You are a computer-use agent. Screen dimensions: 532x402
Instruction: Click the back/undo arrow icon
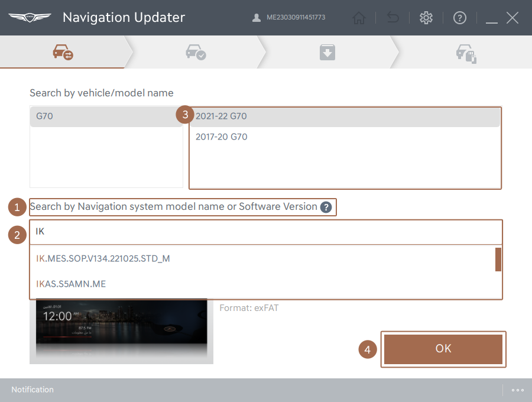(x=392, y=18)
